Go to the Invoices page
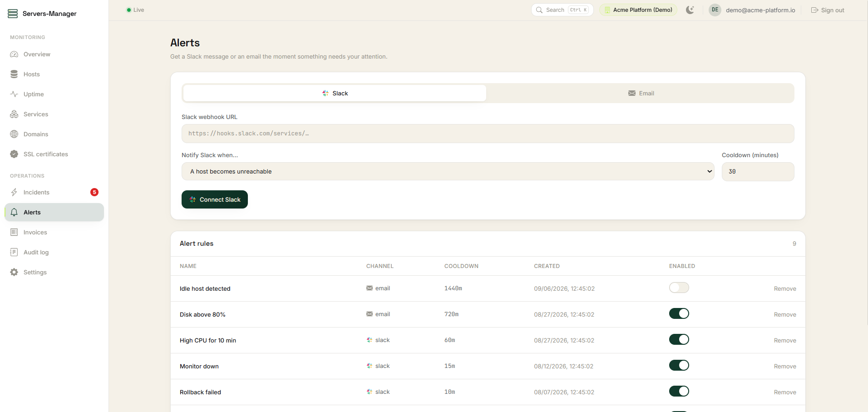Image resolution: width=868 pixels, height=412 pixels. pyautogui.click(x=54, y=232)
